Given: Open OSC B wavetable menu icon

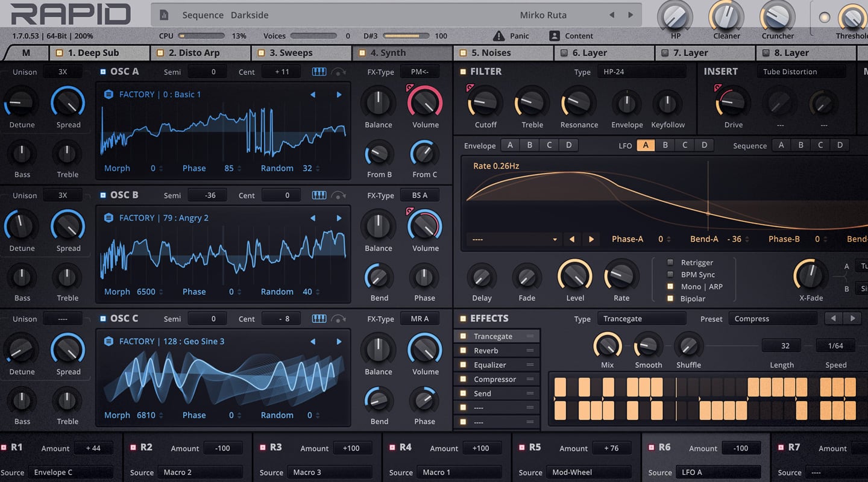Looking at the screenshot, I should [108, 218].
